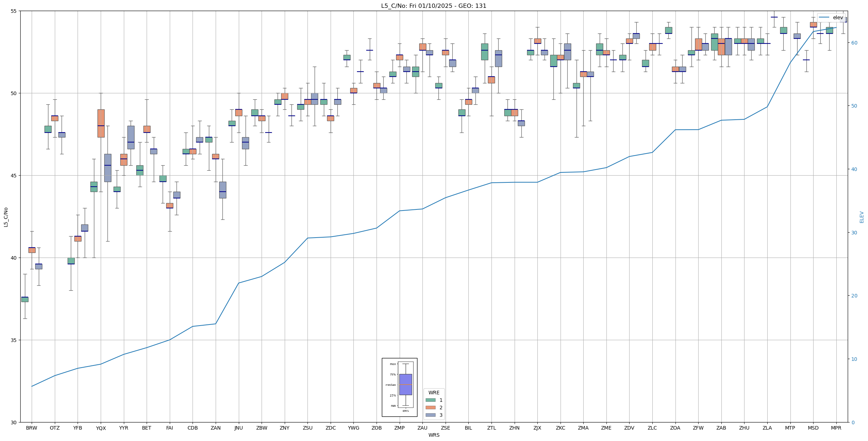
Task: Click the 60 tick on ELEV axis
Action: pos(854,43)
